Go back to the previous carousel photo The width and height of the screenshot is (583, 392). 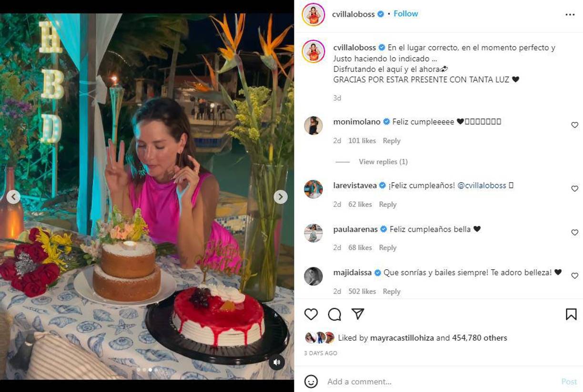[15, 196]
